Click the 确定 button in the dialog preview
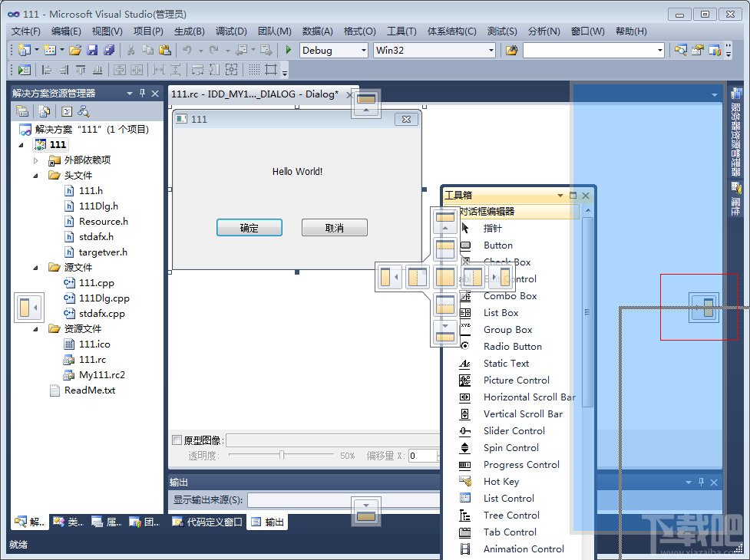Viewport: 750px width, 560px height. coord(249,227)
